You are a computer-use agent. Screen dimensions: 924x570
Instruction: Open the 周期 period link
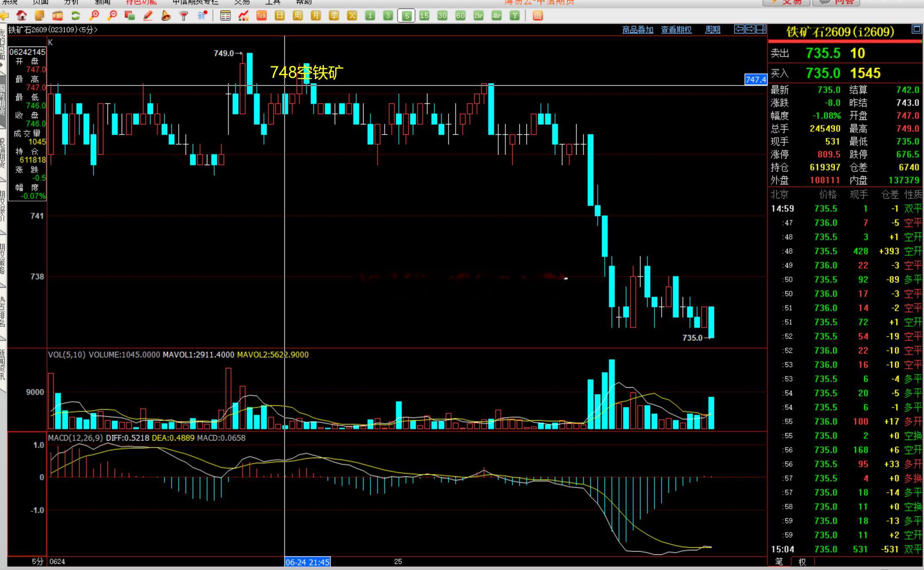713,30
